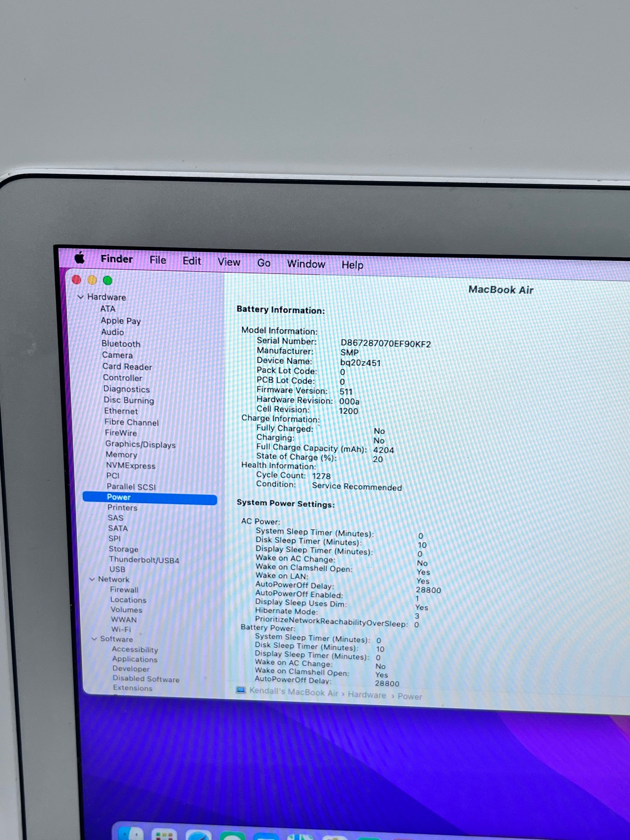The height and width of the screenshot is (840, 630).
Task: Open the Edit menu
Action: [x=192, y=261]
